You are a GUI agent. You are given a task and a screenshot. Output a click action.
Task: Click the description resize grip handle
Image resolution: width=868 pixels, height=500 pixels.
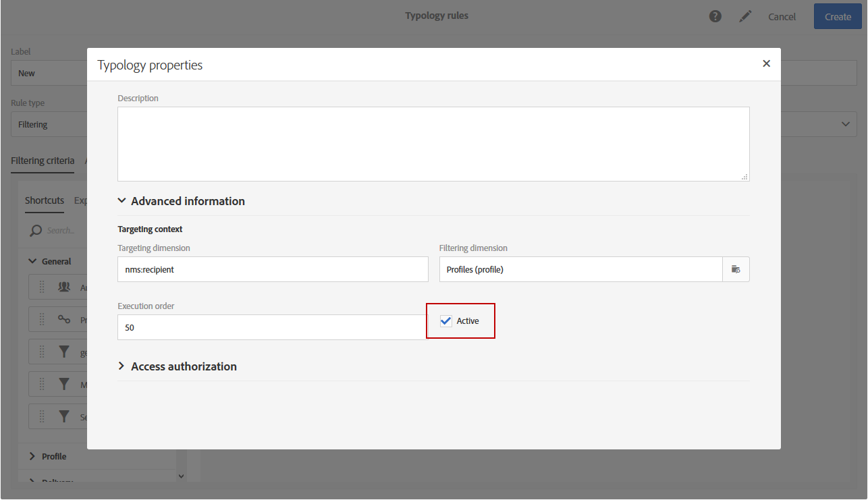pos(744,177)
